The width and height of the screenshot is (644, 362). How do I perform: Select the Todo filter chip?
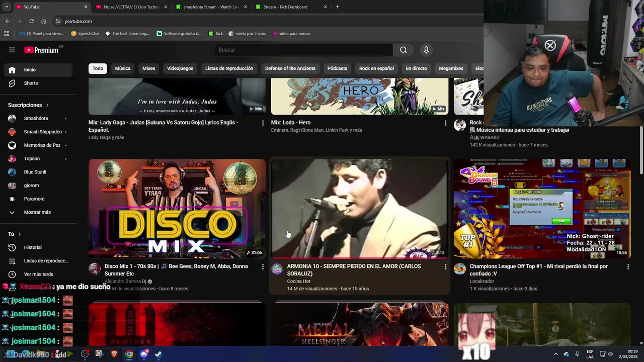98,68
